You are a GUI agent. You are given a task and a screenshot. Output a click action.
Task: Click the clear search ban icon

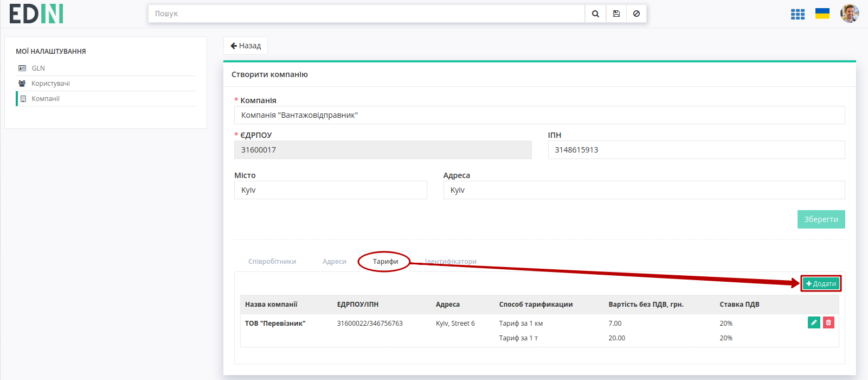[636, 14]
